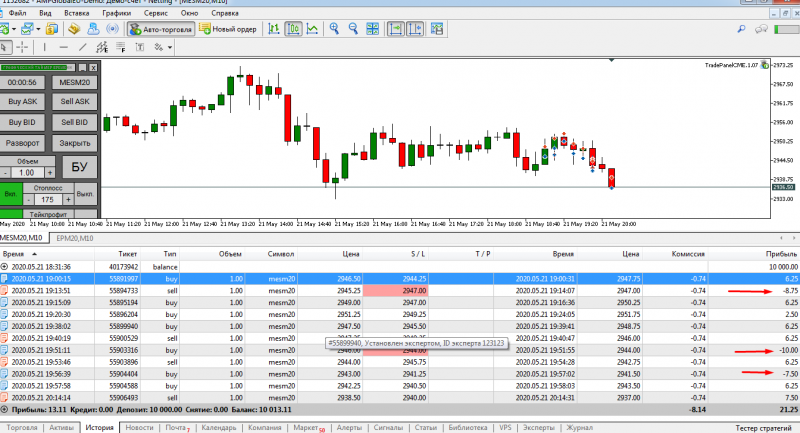Open the Справка menu

(x=224, y=13)
